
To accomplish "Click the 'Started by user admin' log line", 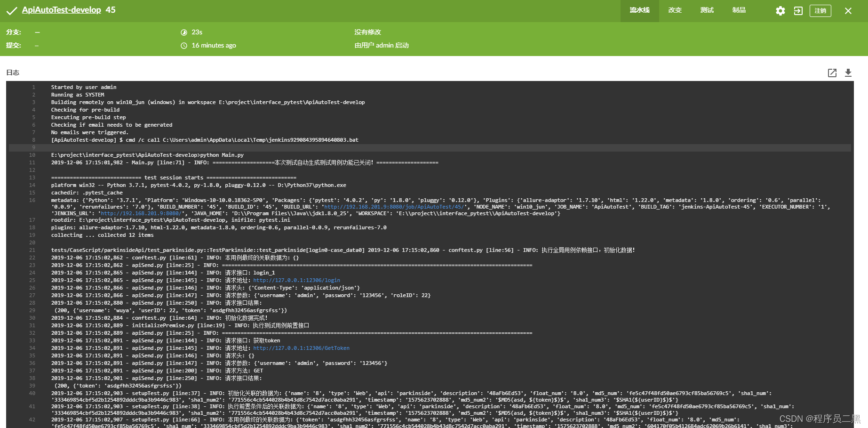I will point(84,87).
